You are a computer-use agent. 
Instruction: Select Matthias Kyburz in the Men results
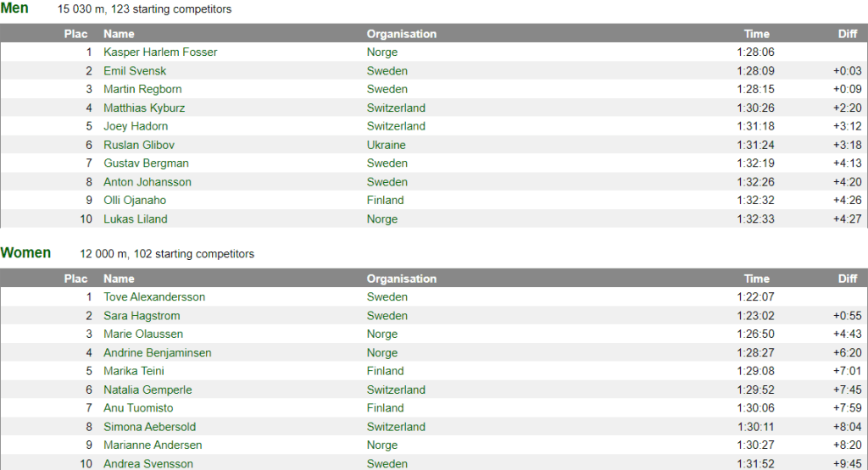[x=144, y=108]
